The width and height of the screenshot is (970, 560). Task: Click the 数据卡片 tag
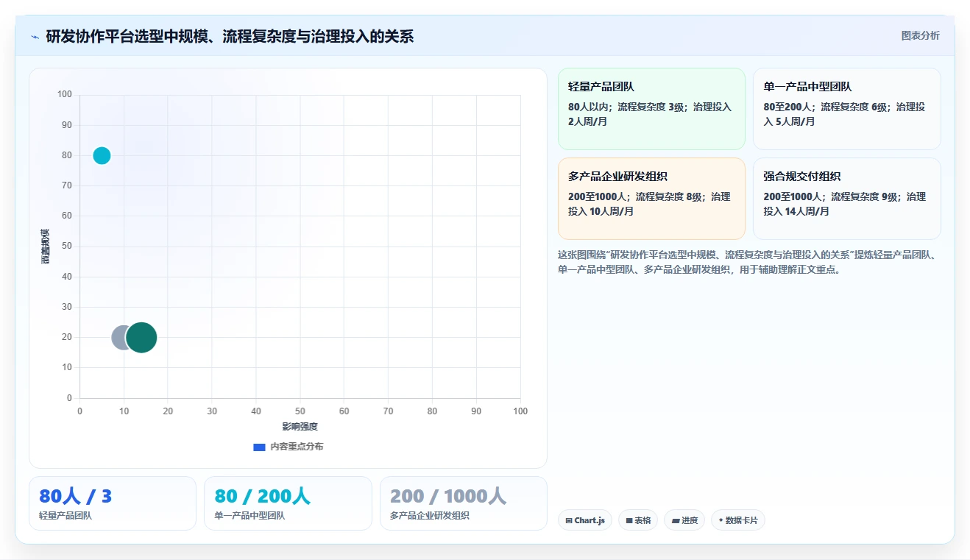click(x=738, y=520)
